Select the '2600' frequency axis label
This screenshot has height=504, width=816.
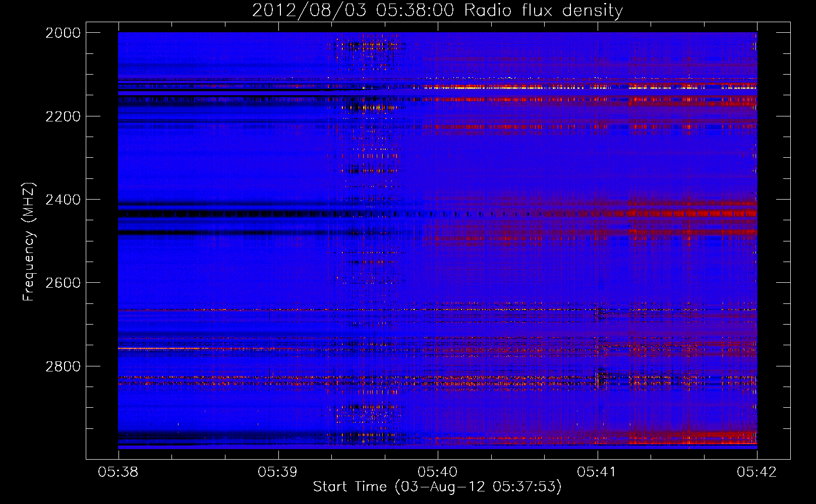tap(63, 283)
